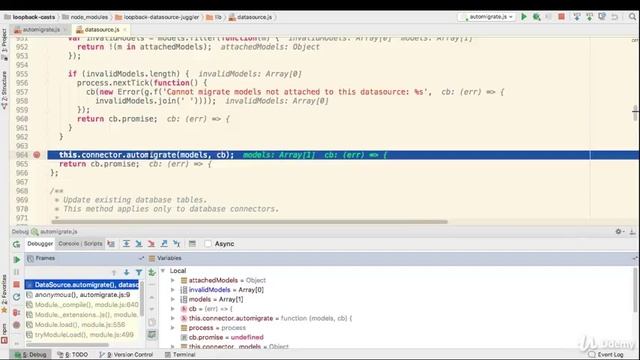
Task: Mute breakpoints in the debug sidebar
Action: pyautogui.click(x=16, y=325)
